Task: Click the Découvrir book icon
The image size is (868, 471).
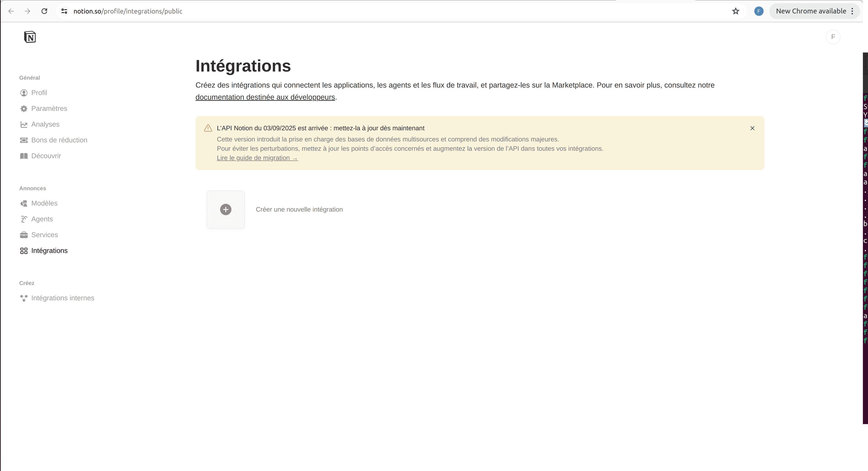Action: [x=24, y=156]
